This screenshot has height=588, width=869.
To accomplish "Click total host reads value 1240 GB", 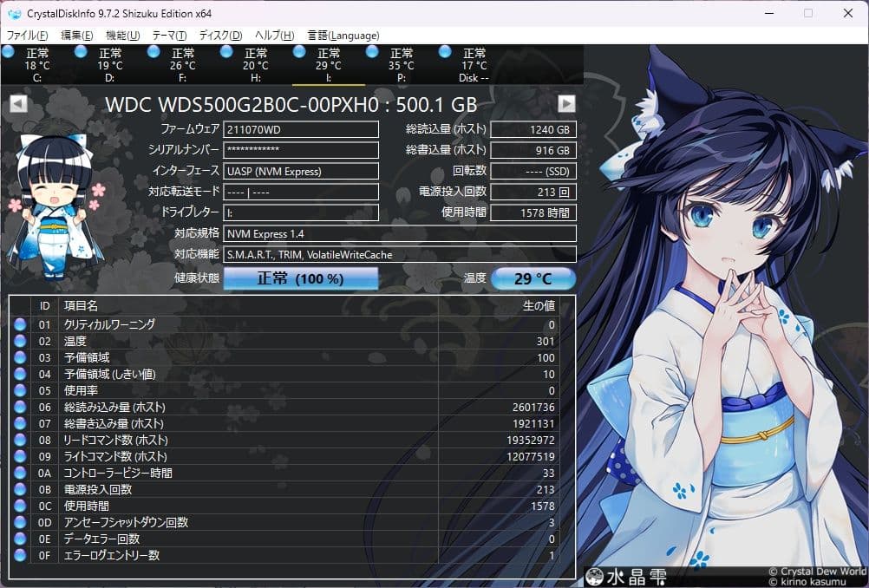I will (x=533, y=130).
